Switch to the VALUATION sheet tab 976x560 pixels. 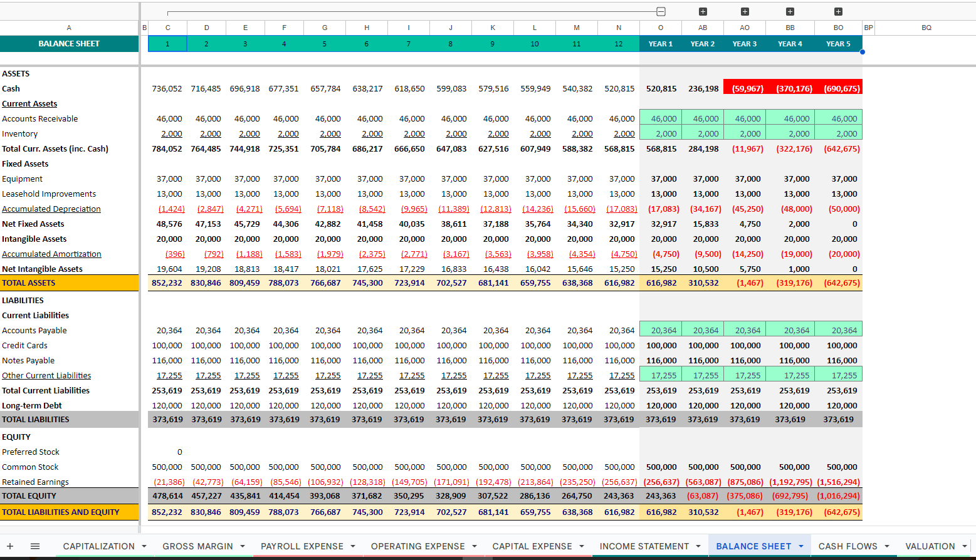[930, 546]
